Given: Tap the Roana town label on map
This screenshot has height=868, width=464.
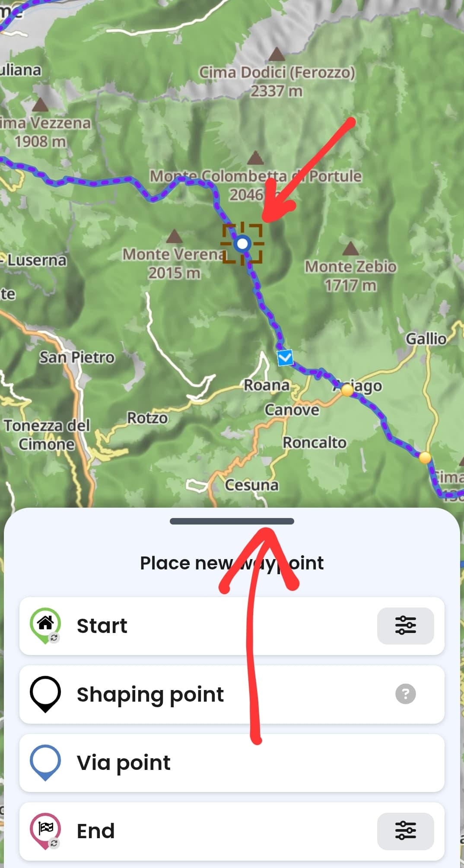Looking at the screenshot, I should pyautogui.click(x=267, y=385).
